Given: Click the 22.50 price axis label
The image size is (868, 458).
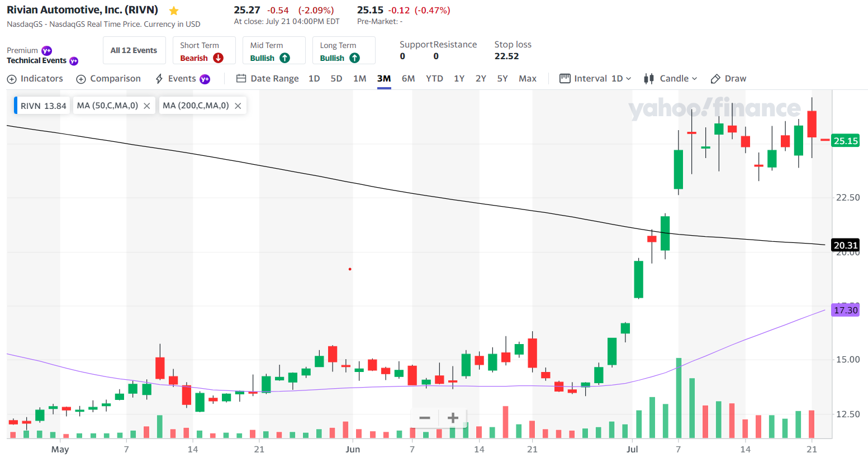Looking at the screenshot, I should click(848, 198).
